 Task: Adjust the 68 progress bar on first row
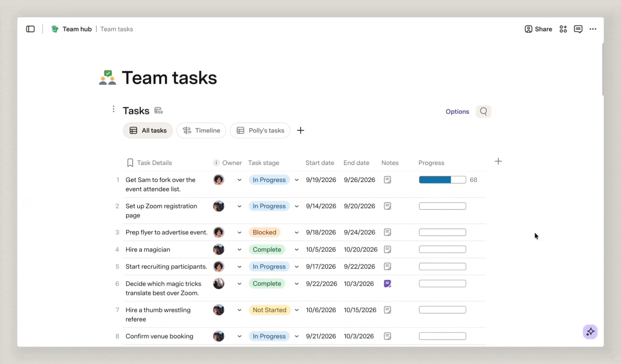(442, 180)
